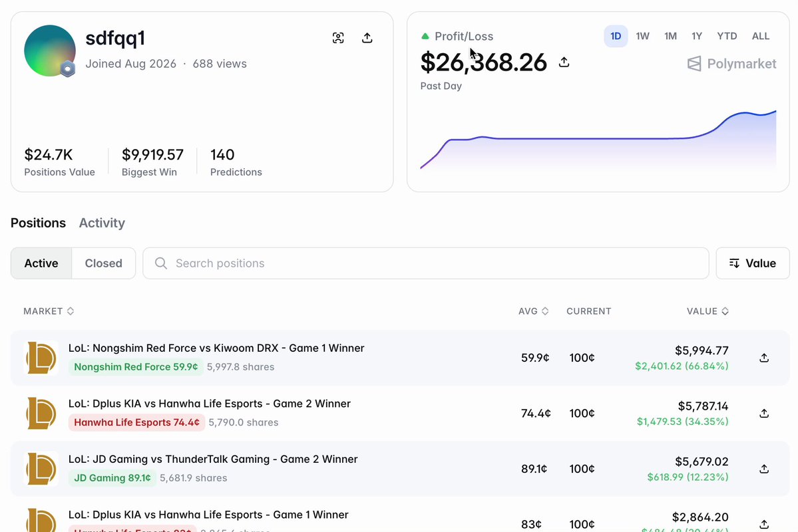
Task: Share the sdfqq1 profile
Action: click(x=367, y=38)
